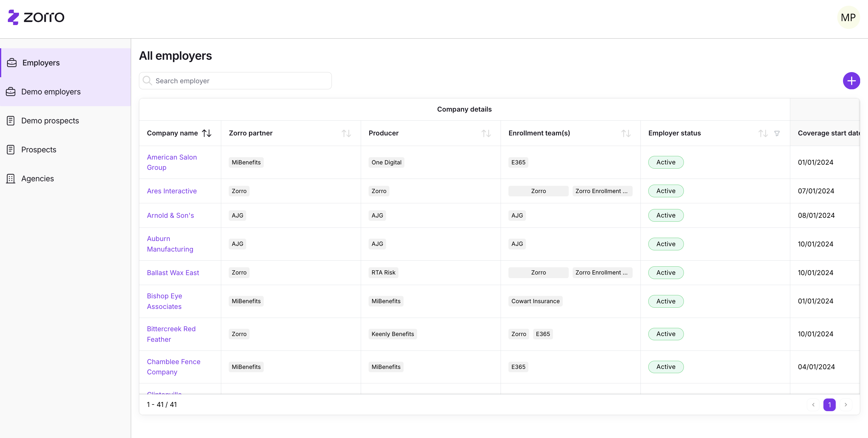Open Ares Interactive employer
Viewport: 868px width, 438px height.
click(172, 191)
